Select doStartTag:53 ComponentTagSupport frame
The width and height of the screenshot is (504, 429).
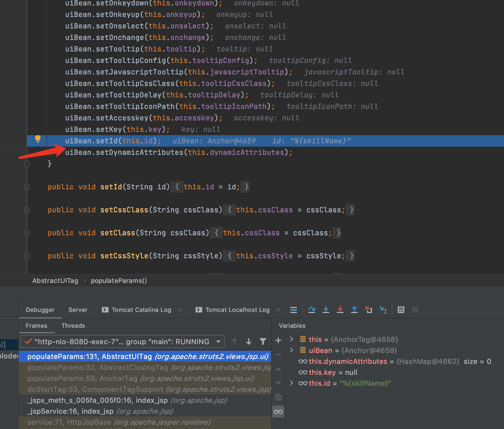tap(145, 389)
